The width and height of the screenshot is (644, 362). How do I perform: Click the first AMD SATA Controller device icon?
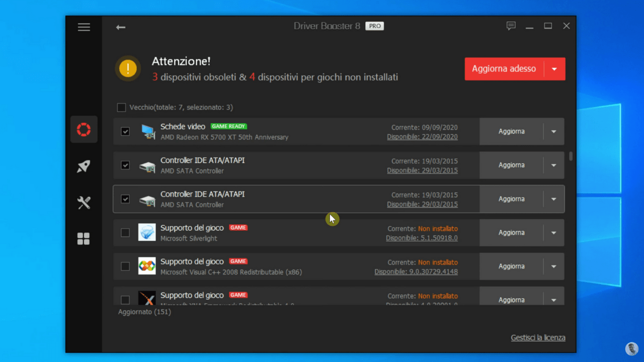pyautogui.click(x=147, y=166)
